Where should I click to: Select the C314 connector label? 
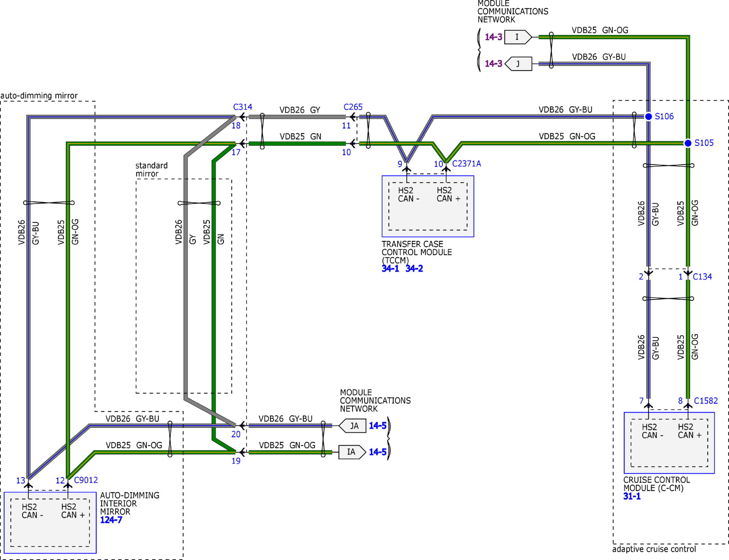tap(243, 107)
